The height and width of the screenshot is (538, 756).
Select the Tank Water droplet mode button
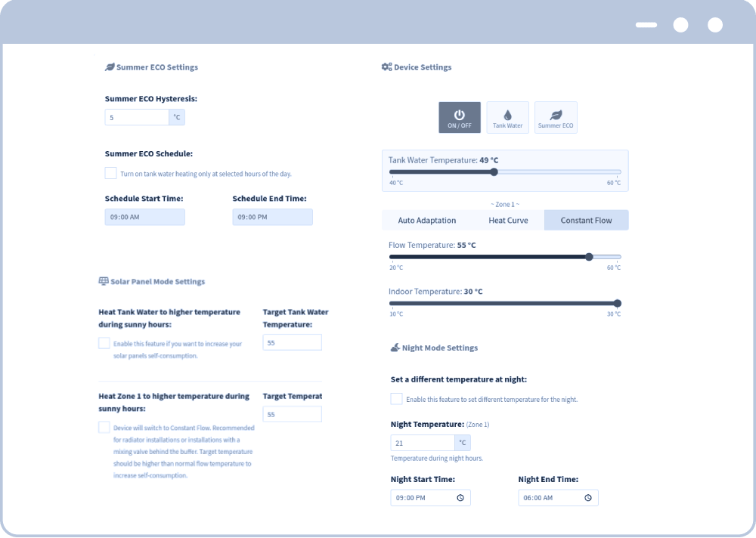point(507,118)
